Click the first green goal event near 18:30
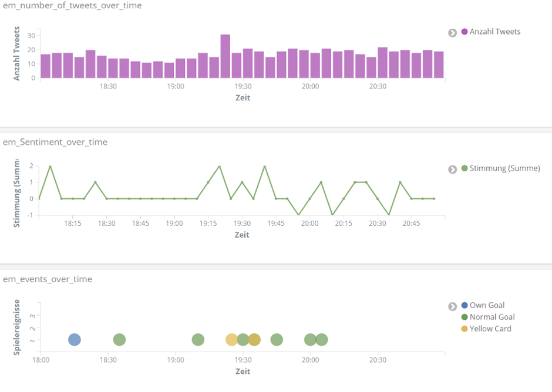 point(119,340)
